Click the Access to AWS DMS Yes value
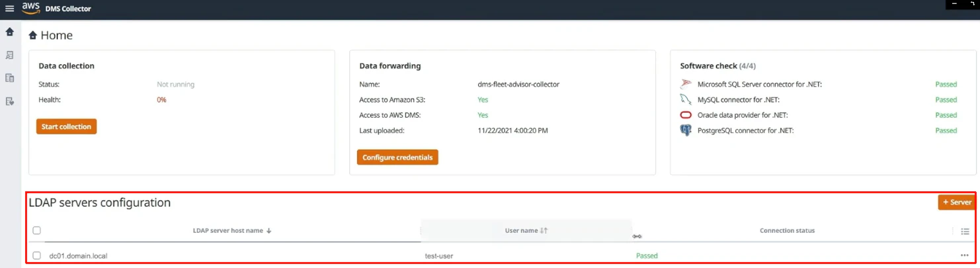This screenshot has height=268, width=980. pos(483,114)
